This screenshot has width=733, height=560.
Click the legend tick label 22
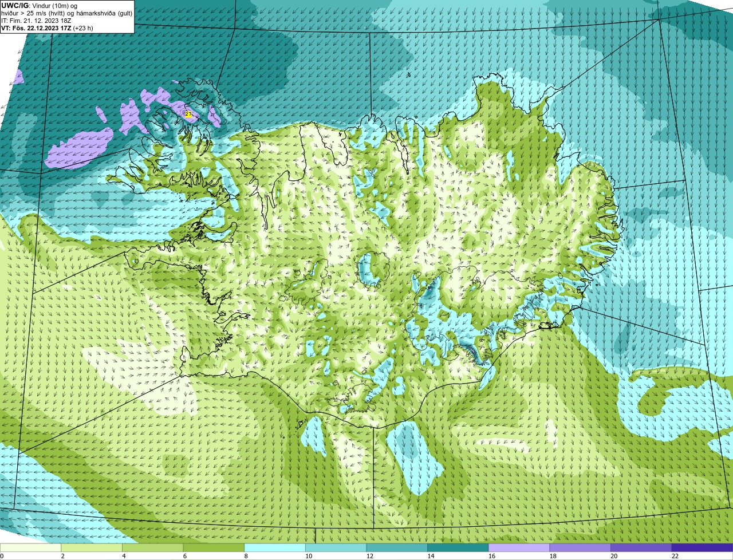point(675,556)
